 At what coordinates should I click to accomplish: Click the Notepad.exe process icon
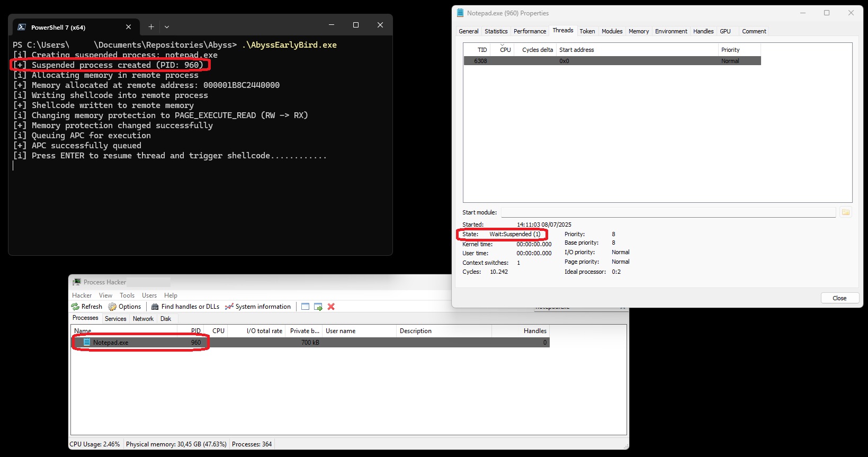coord(87,343)
